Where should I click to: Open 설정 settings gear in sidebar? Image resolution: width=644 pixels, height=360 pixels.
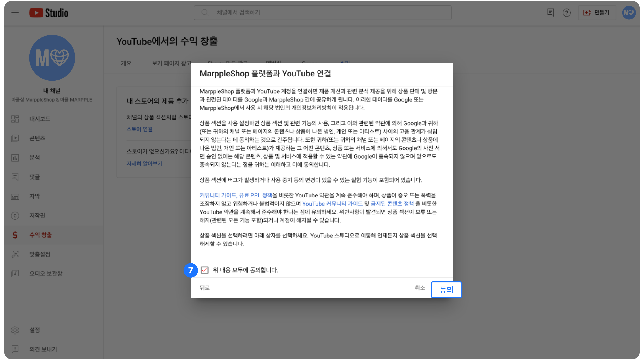tap(15, 330)
